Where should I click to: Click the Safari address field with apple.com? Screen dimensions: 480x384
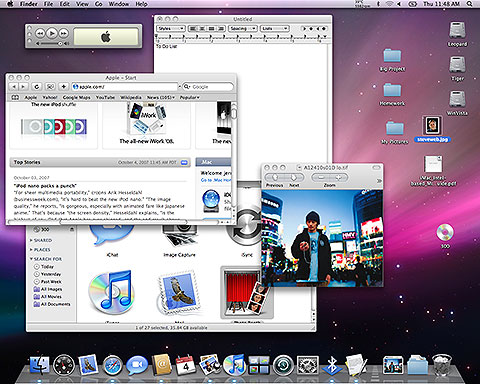(125, 87)
